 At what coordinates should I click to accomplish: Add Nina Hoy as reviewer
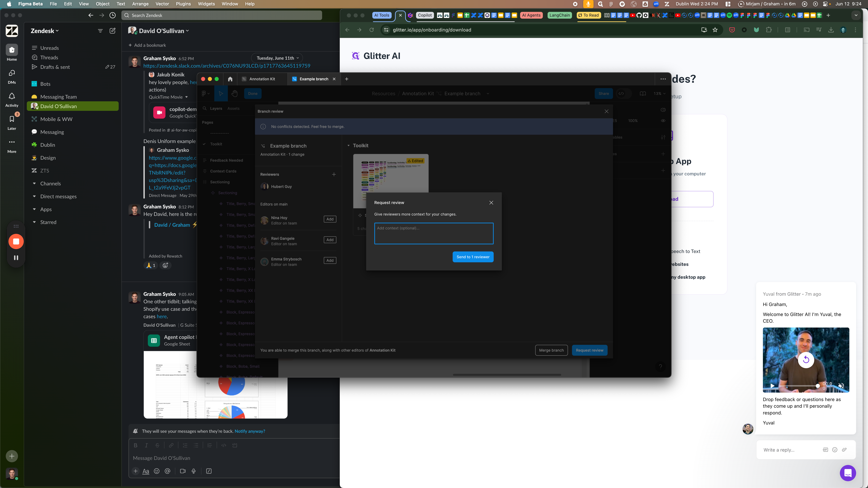point(330,219)
